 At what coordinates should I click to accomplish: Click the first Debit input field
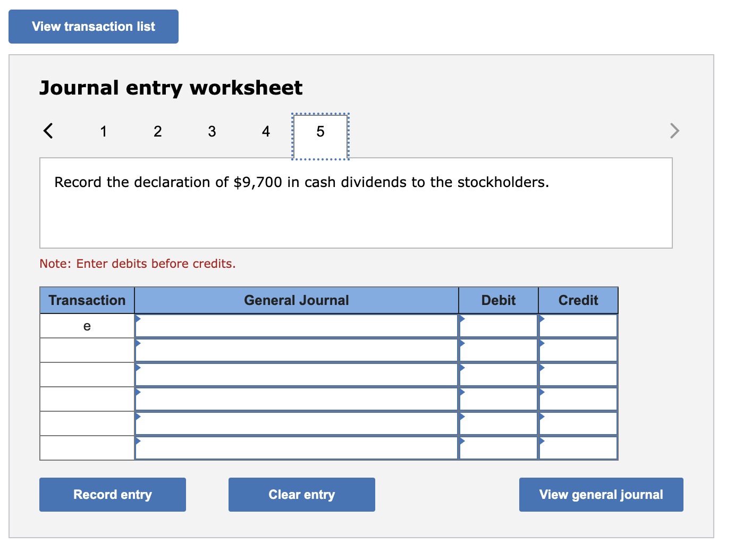point(497,325)
